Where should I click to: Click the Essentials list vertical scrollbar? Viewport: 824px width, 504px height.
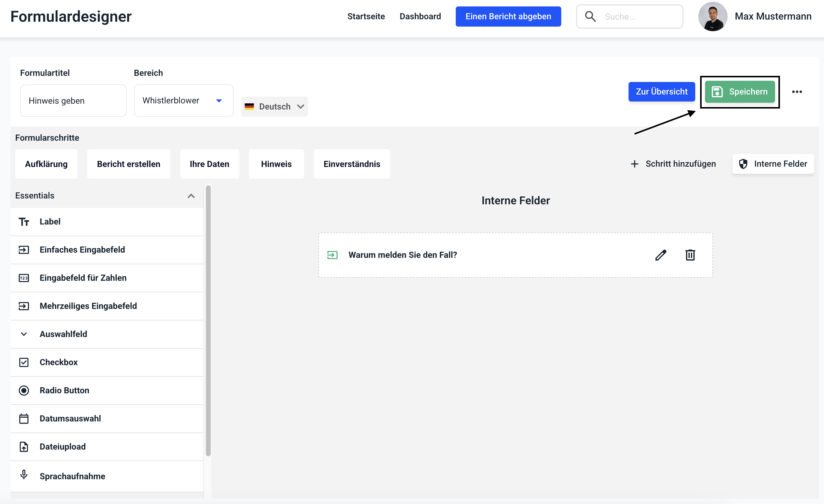[208, 321]
